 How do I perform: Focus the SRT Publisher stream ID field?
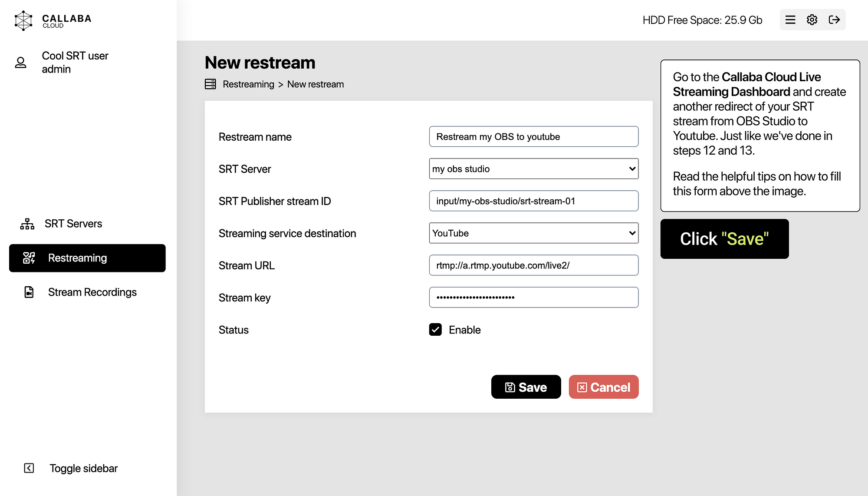coord(534,201)
